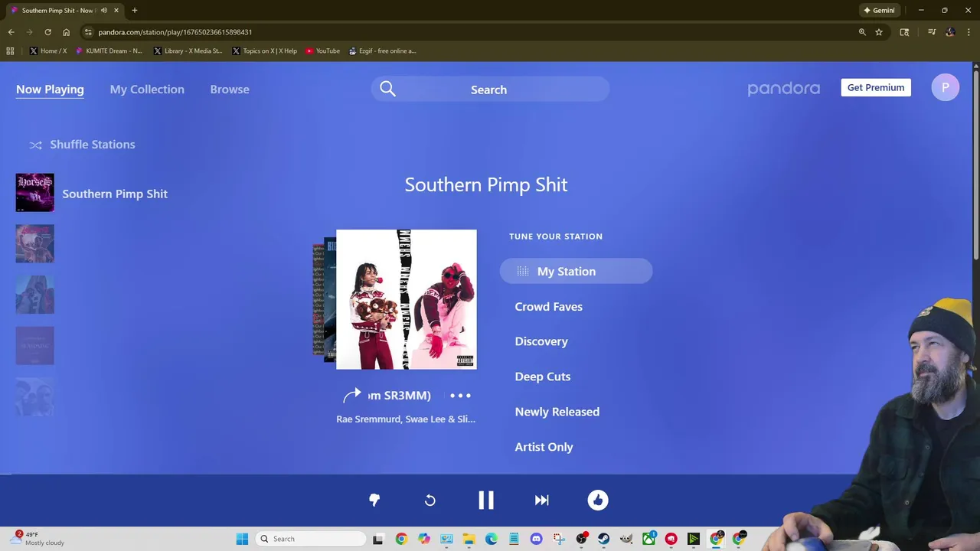Launch Steam from the taskbar
Screen dimensions: 980x551
pyautogui.click(x=604, y=539)
